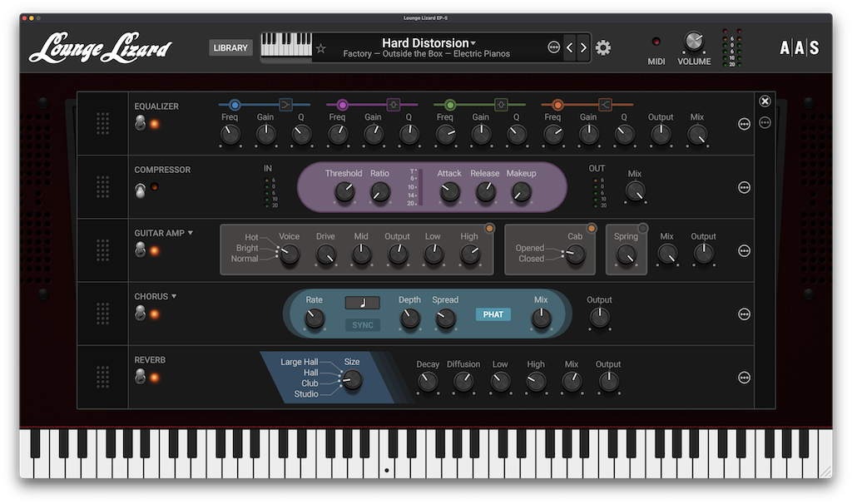Open Chorus row options ellipsis
This screenshot has width=852, height=504.
coord(744,314)
